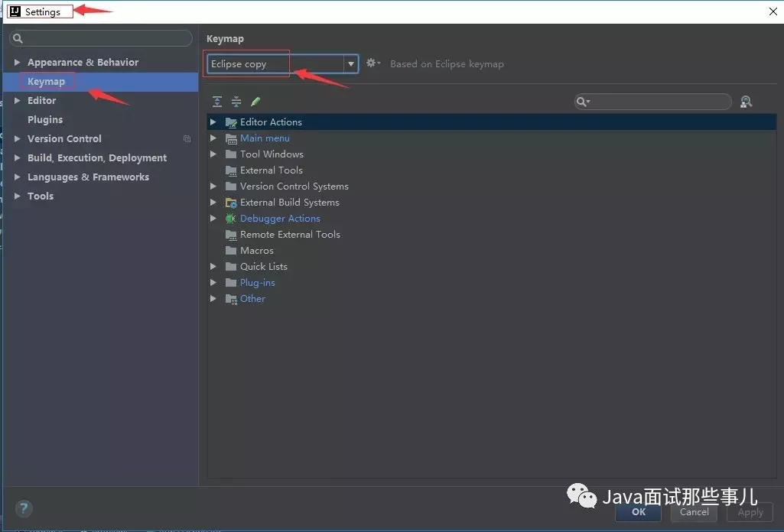
Task: Select the Macros keymap row
Action: pyautogui.click(x=492, y=250)
